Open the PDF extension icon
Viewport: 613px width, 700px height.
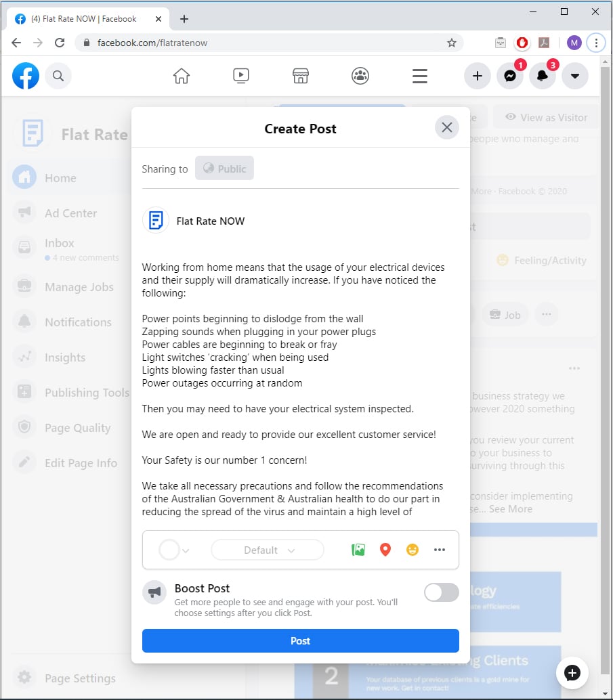[x=544, y=43]
